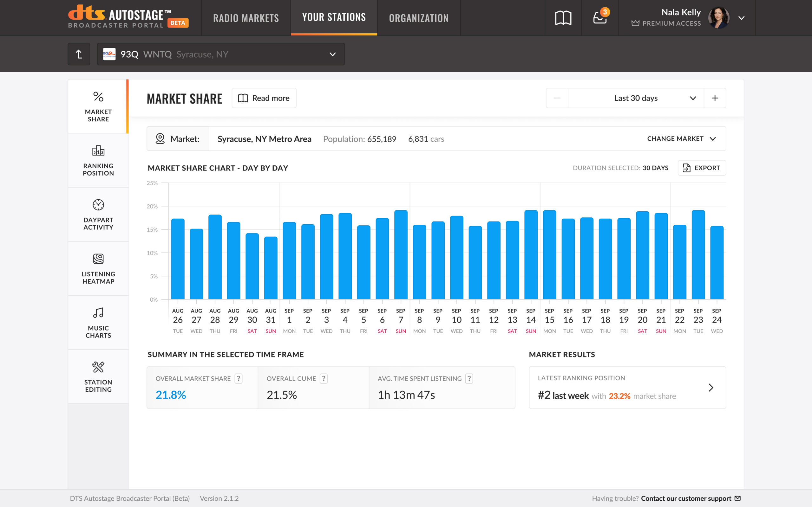
Task: Click help icon next to Overall Cume
Action: tap(324, 379)
